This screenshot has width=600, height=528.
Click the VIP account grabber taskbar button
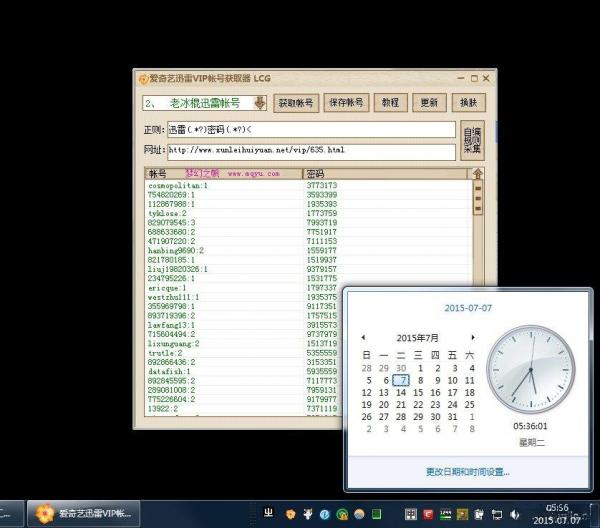point(83,513)
